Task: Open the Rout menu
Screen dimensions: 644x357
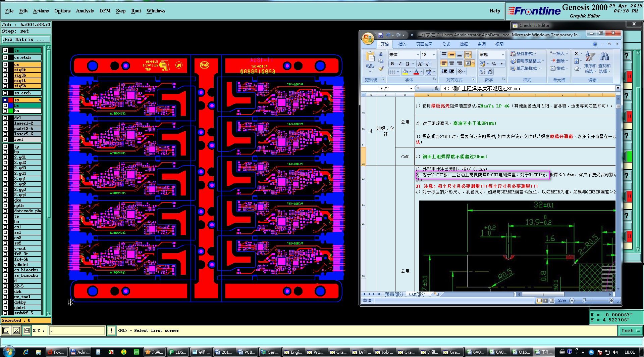Action: [136, 11]
